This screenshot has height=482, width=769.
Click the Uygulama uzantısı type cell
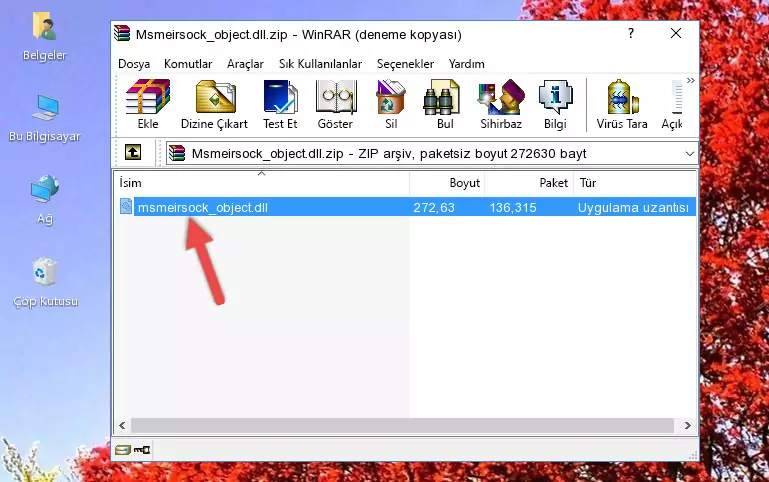click(x=633, y=207)
